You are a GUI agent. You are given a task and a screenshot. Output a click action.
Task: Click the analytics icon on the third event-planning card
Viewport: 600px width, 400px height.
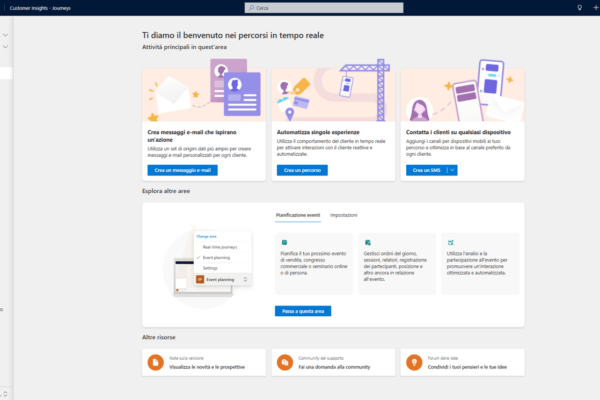[451, 242]
